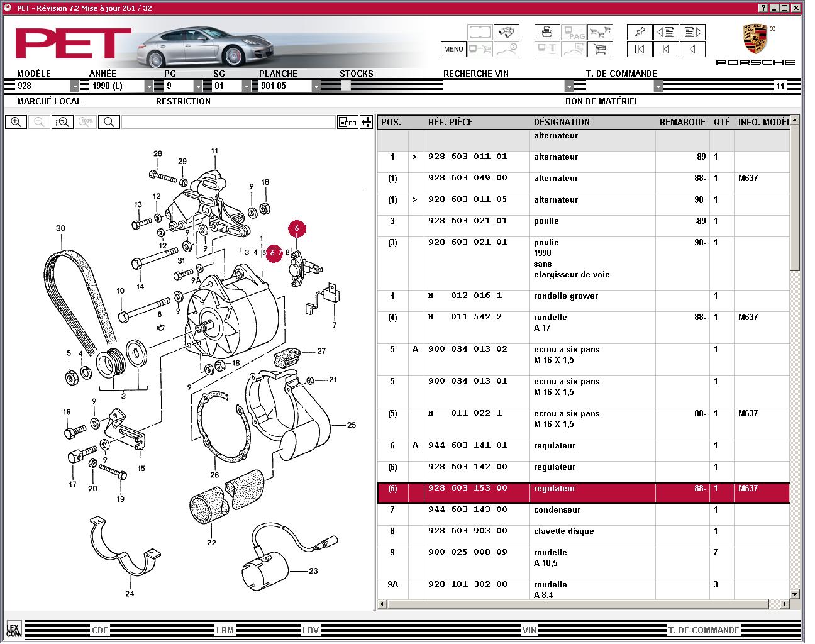Toggle the STOCKS checkbox
Screen dimensions: 815x644
(346, 86)
